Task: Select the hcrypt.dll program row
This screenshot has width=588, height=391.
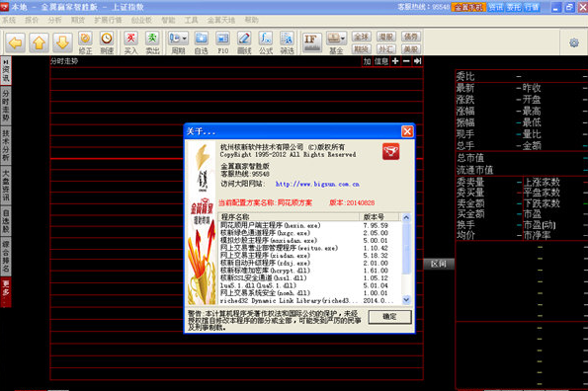Action: 309,271
